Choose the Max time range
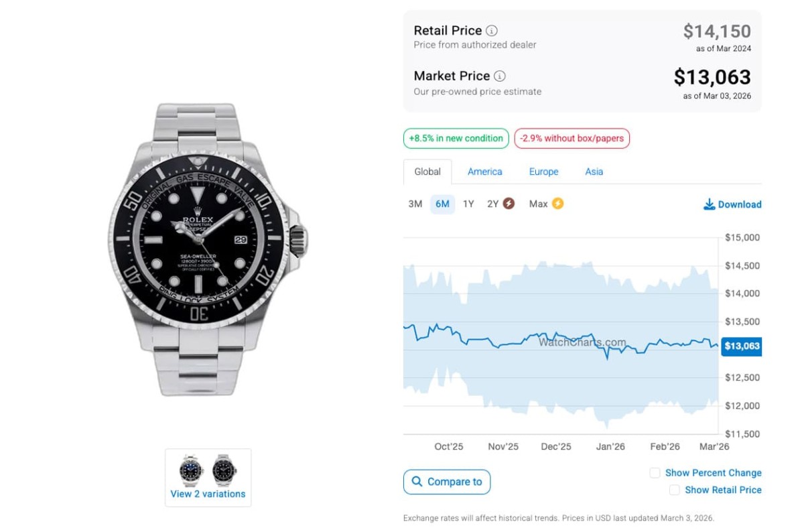The image size is (804, 532). 539,204
